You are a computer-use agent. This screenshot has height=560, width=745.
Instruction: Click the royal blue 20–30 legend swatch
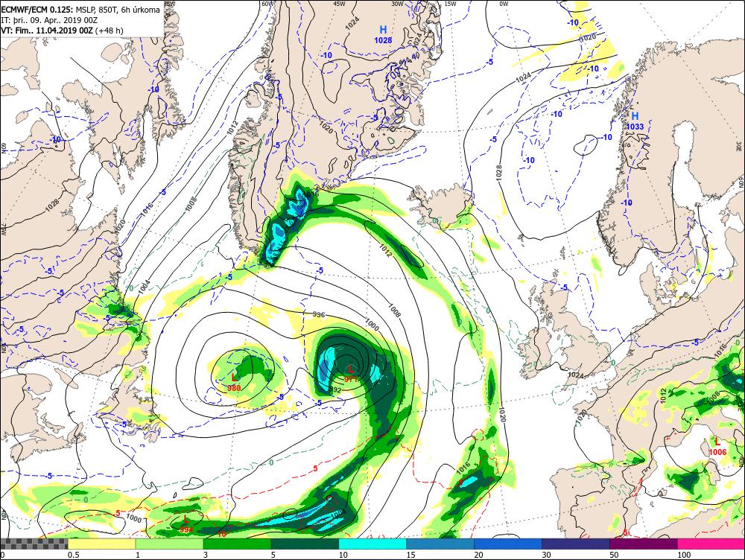(508, 544)
